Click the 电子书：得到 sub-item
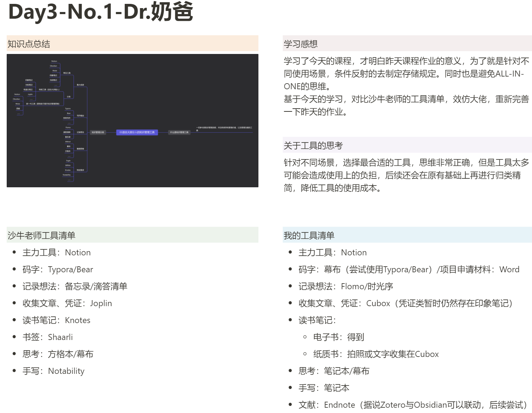 pyautogui.click(x=339, y=337)
